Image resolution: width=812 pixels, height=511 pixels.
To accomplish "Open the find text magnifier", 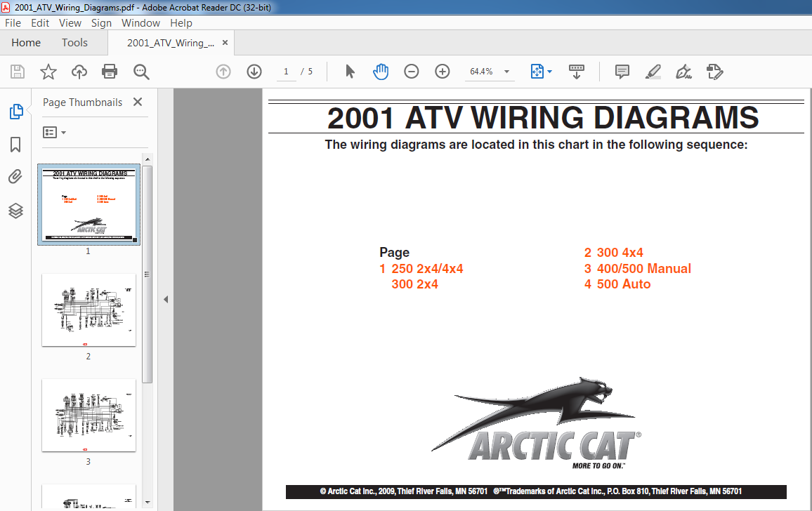I will pos(141,72).
